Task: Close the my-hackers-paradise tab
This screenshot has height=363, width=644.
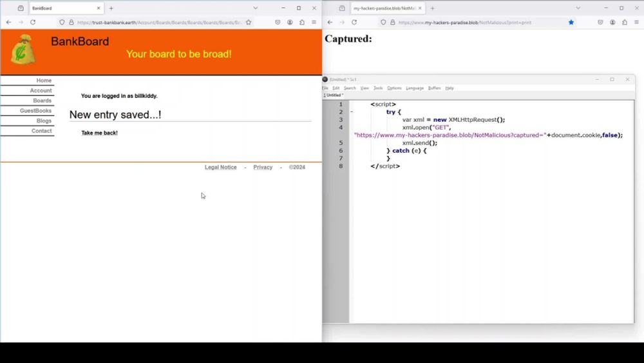Action: click(420, 8)
